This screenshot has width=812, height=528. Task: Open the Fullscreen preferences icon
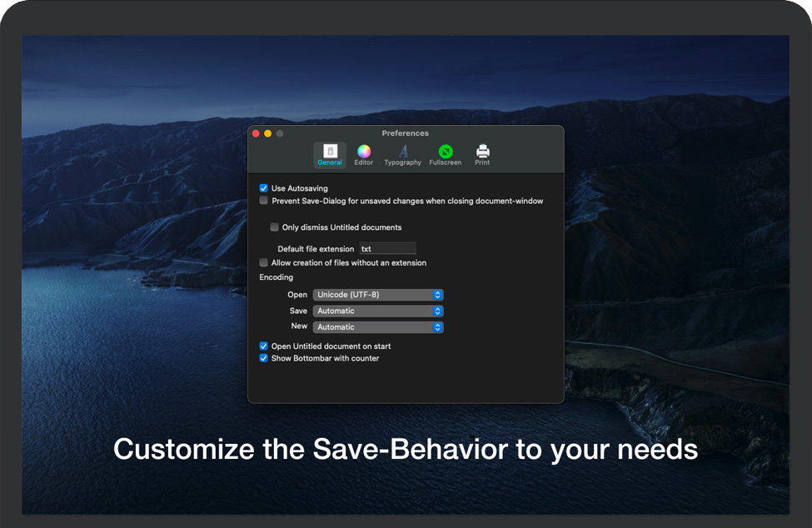pos(446,152)
